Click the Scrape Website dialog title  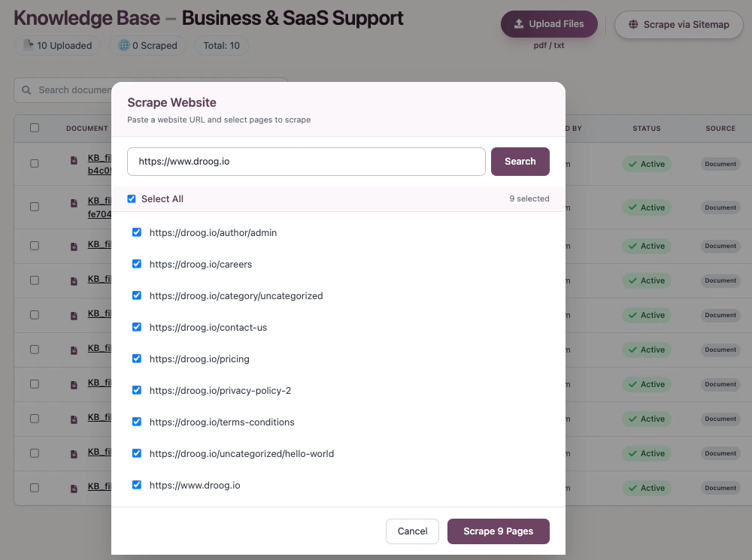coord(171,102)
